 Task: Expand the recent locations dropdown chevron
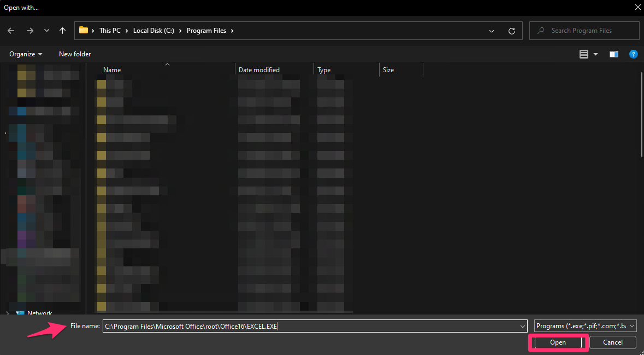point(46,31)
